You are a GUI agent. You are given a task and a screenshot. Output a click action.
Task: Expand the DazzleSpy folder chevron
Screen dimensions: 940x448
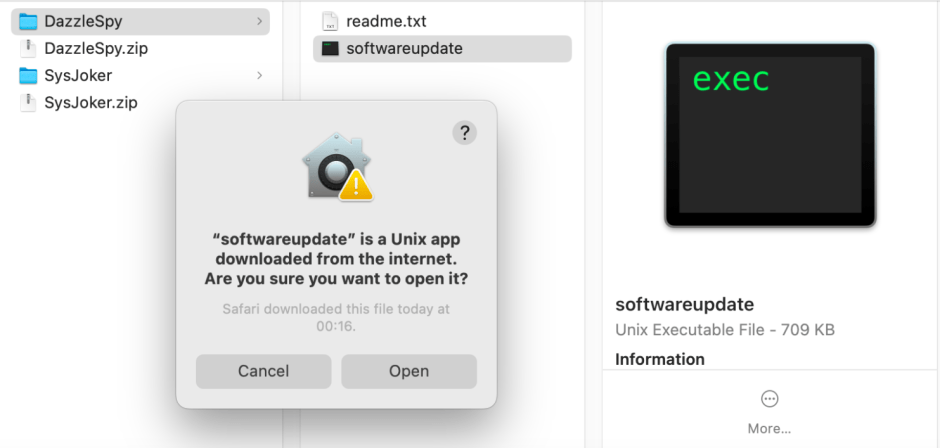[x=260, y=21]
